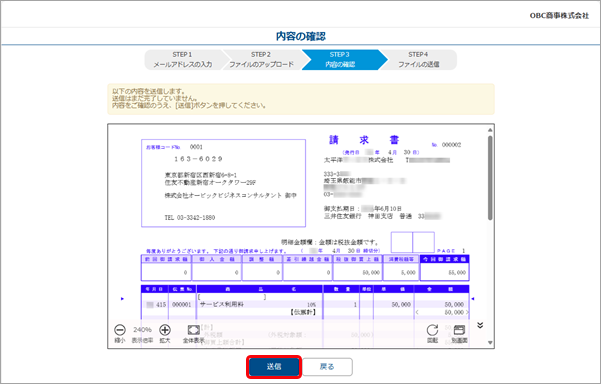
Task: Click the preview scrollbar down arrow
Action: pos(490,343)
